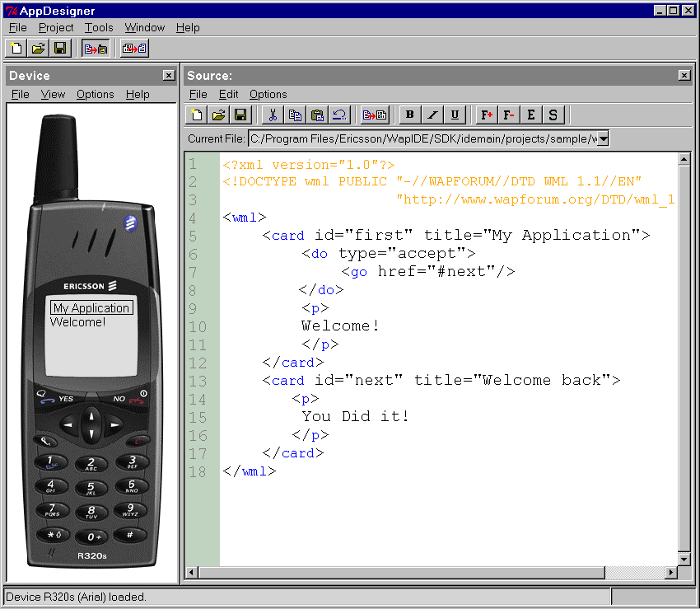This screenshot has width=700, height=609.
Task: Open the Window menu
Action: pos(145,28)
